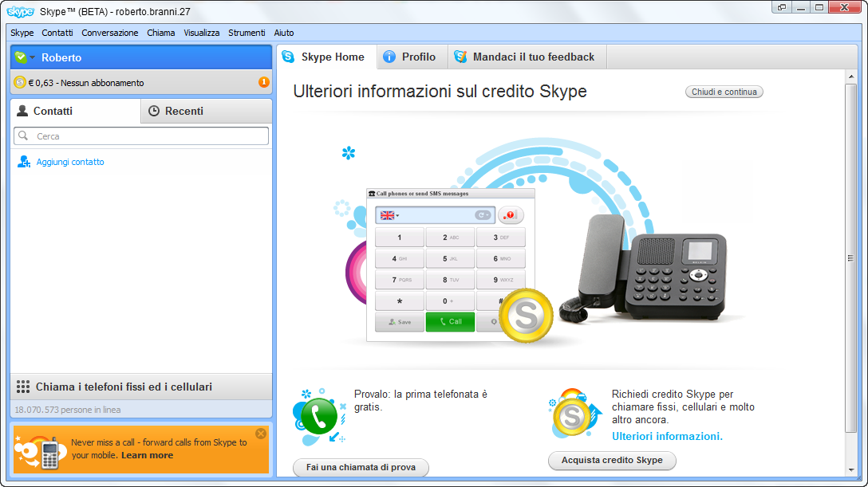
Task: Click the green phone test call icon
Action: 319,416
